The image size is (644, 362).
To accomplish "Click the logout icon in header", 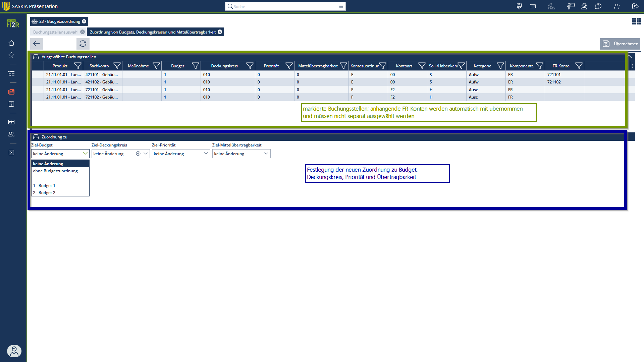I will [x=635, y=6].
